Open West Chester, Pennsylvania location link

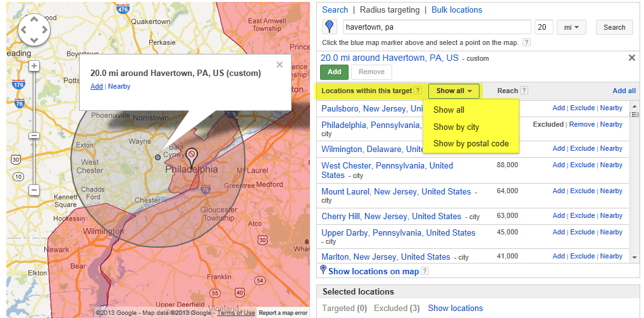click(x=387, y=170)
